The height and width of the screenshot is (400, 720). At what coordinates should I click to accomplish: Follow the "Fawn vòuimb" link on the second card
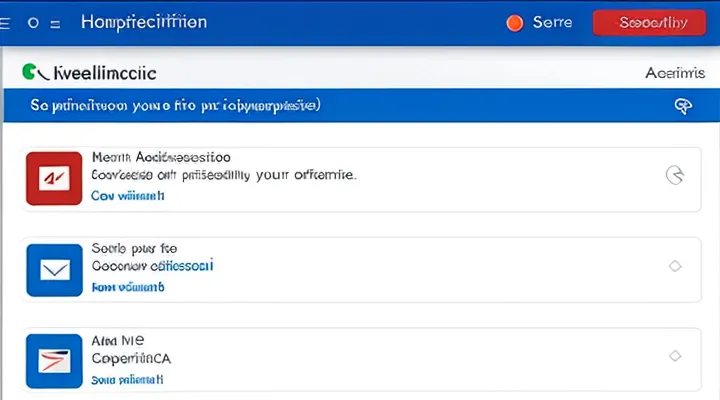(x=127, y=287)
